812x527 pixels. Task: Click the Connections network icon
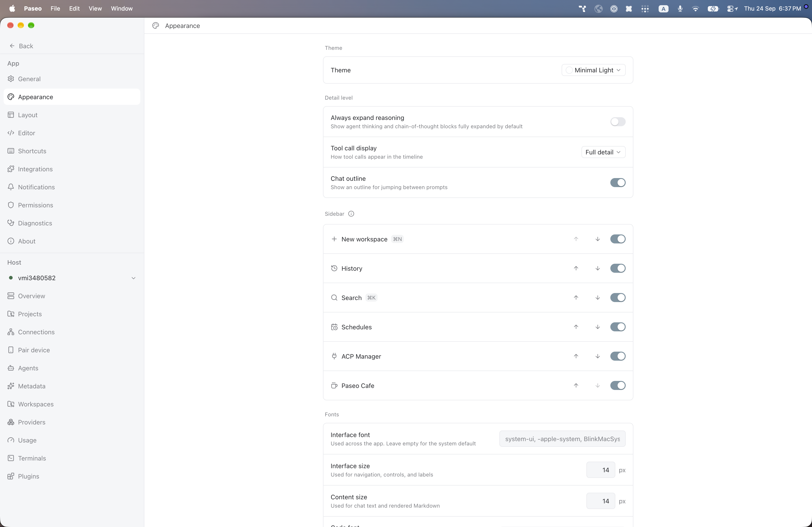[x=11, y=332]
